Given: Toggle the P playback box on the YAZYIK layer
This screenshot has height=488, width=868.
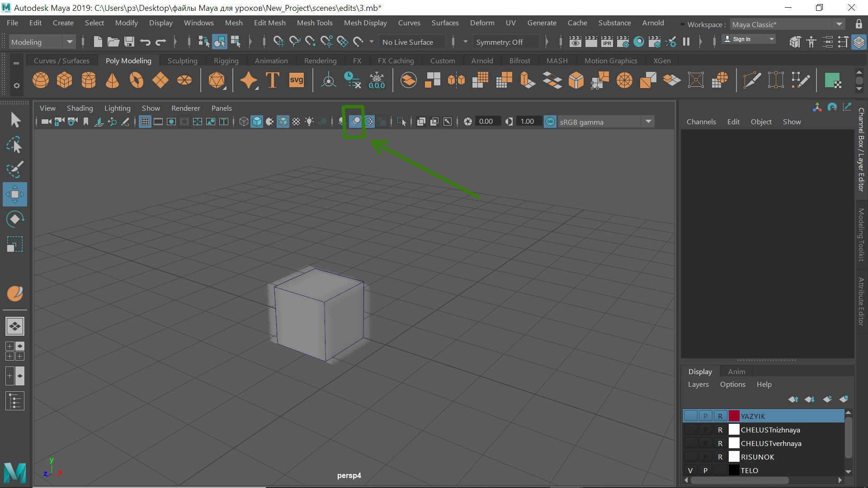Looking at the screenshot, I should [705, 416].
